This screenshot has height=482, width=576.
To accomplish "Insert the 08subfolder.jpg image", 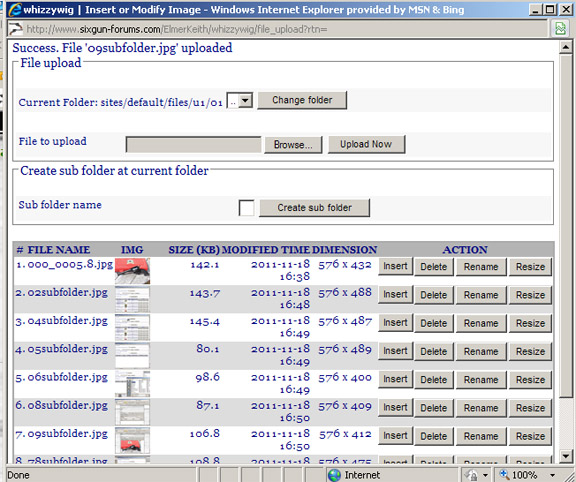I will 395,408.
